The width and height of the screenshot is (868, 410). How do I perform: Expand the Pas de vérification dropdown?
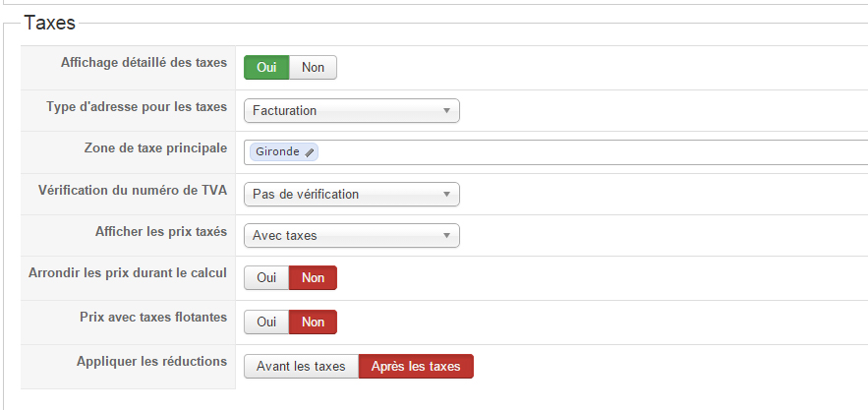click(352, 195)
